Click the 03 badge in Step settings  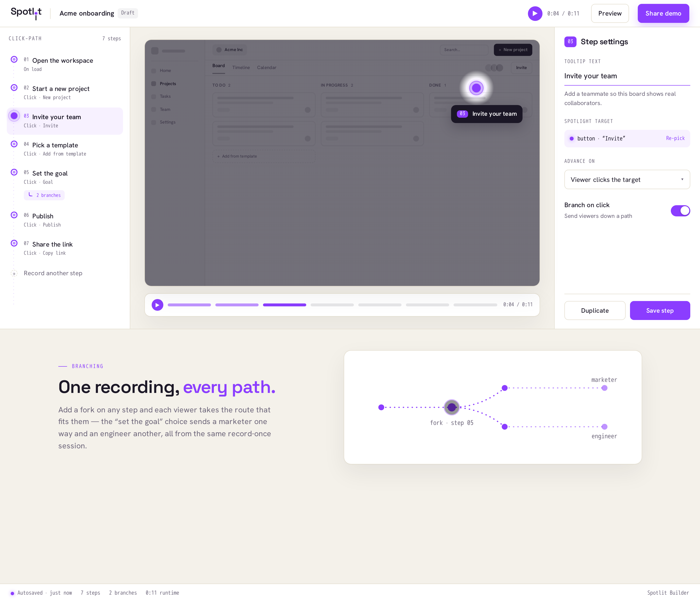pos(570,42)
